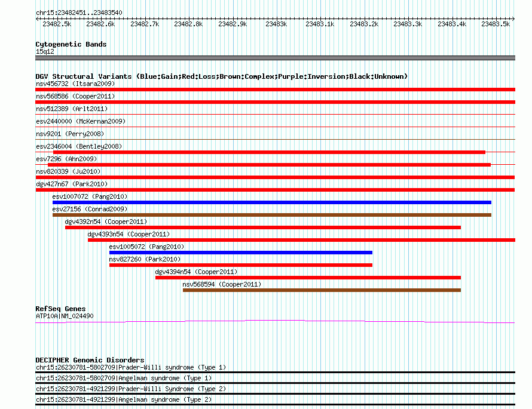Click the brown complex bar for nsv568594
Screen dimensions: 532x409
click(x=322, y=290)
